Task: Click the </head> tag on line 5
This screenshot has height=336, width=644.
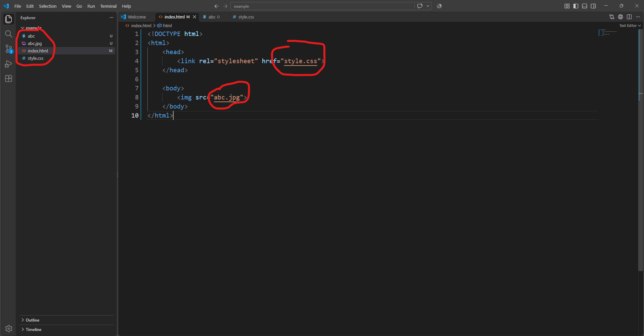Action: click(x=175, y=70)
